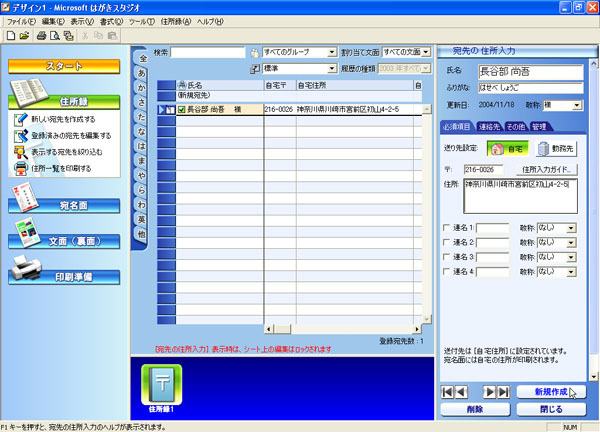600x432 pixels.
Task: Open the ヘルプ(H) menu
Action: [210, 22]
